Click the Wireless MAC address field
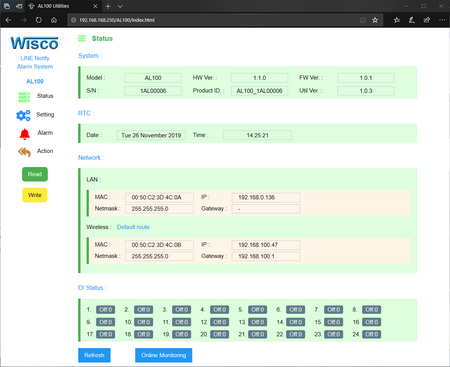Screen dimensions: 450x367 pos(159,245)
